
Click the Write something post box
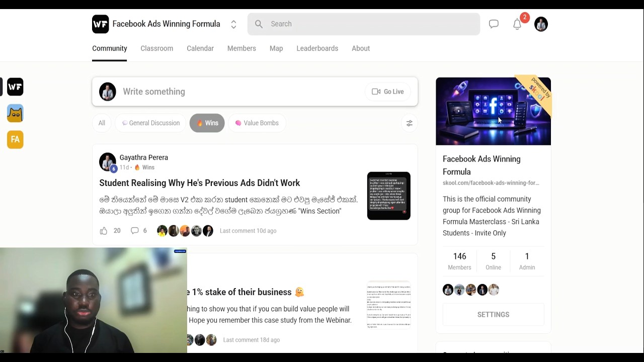tap(255, 92)
